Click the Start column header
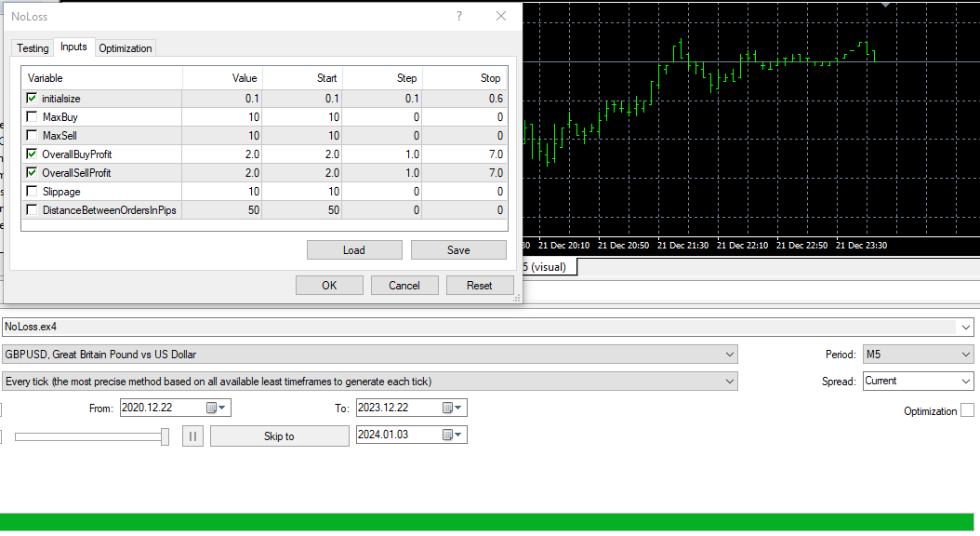The height and width of the screenshot is (536, 980). click(302, 78)
